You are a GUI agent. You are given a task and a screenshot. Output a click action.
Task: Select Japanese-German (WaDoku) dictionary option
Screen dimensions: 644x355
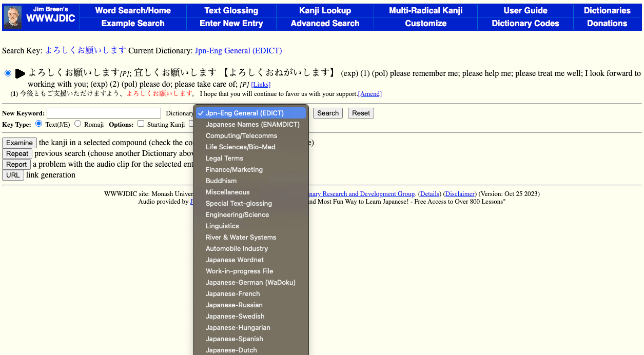coord(250,282)
